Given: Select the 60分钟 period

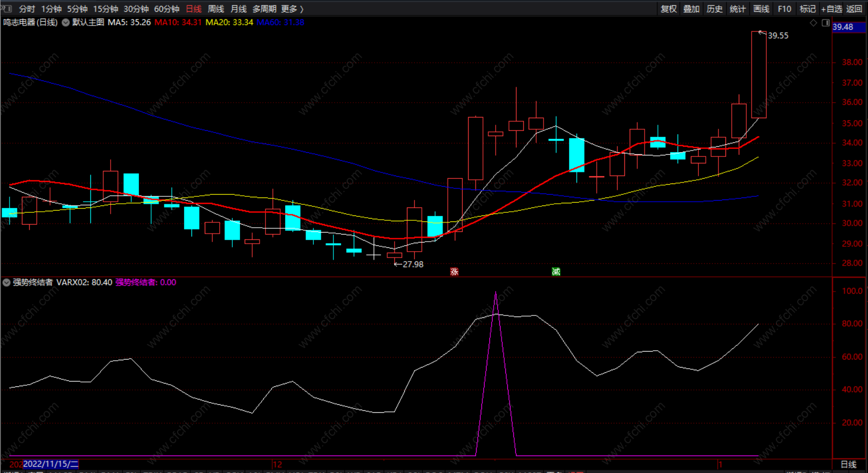Looking at the screenshot, I should (x=166, y=9).
